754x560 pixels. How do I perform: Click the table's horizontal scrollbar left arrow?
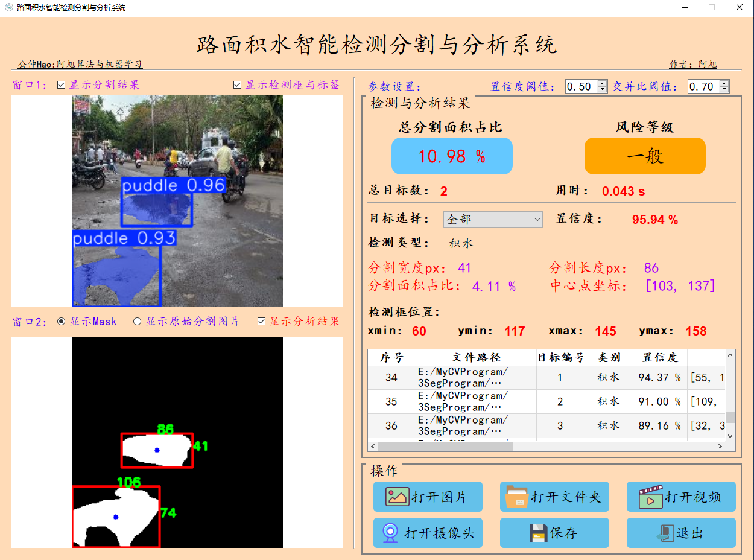pos(373,446)
